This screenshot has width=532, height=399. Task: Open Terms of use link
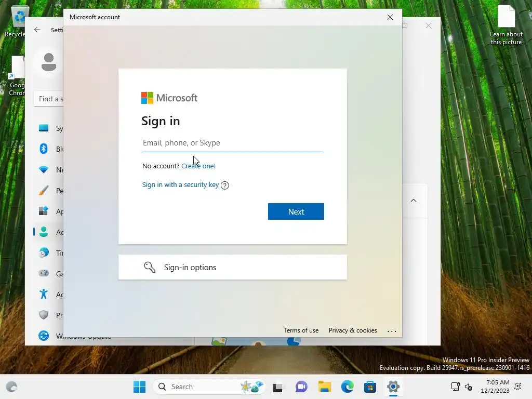point(301,330)
